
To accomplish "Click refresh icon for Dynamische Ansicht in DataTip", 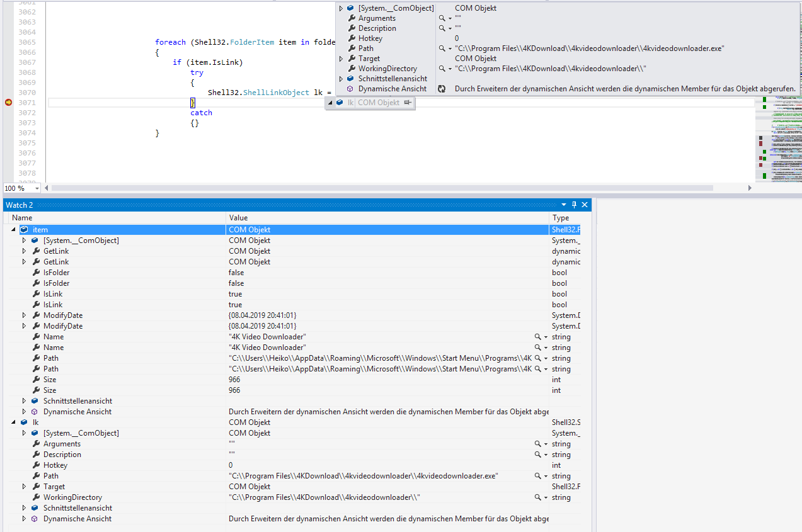I will pos(442,89).
